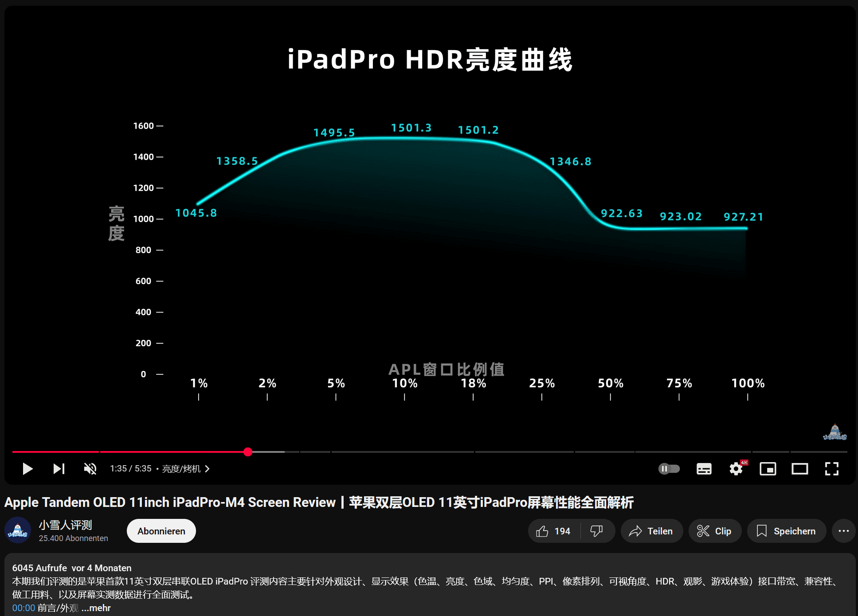The image size is (858, 616).
Task: Click the 1045.8 data label on chart
Action: (x=196, y=213)
